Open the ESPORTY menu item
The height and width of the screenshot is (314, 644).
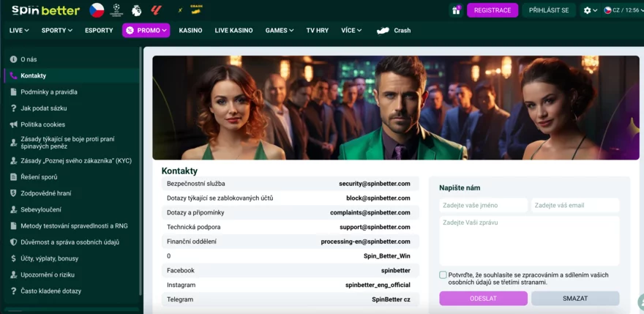(x=99, y=31)
